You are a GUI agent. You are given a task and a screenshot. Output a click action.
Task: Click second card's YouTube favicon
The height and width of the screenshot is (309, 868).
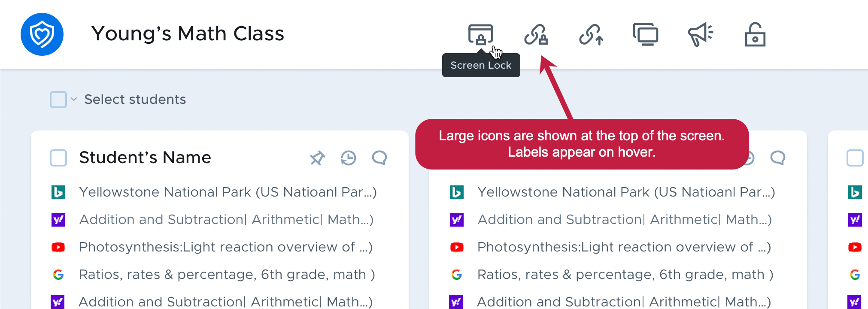click(x=457, y=247)
